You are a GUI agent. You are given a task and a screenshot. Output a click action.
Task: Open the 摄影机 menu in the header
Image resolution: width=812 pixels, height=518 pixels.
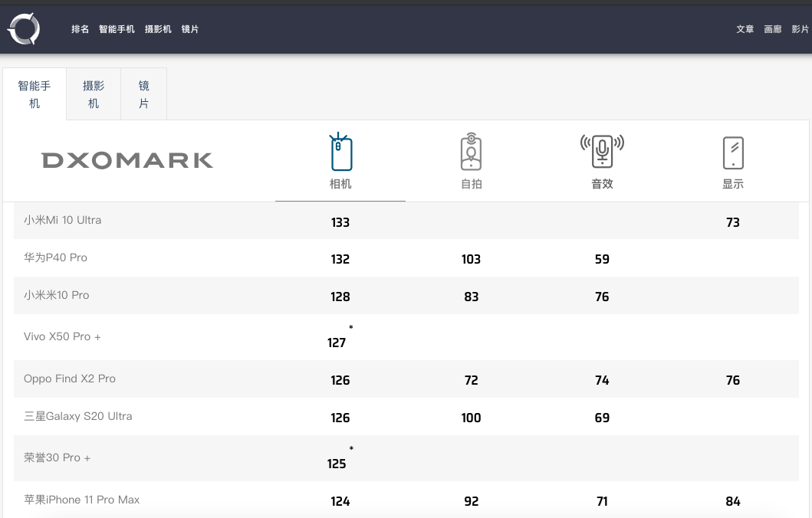(158, 29)
